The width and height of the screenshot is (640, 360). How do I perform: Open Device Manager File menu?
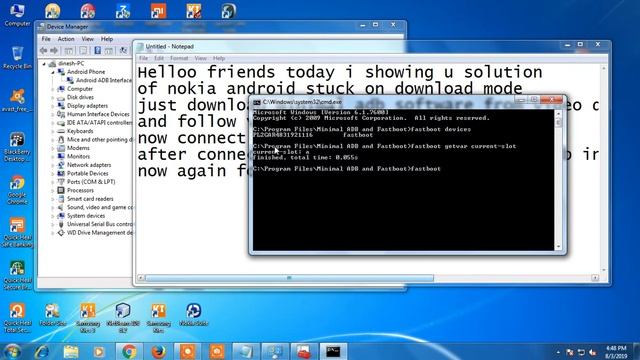46,39
